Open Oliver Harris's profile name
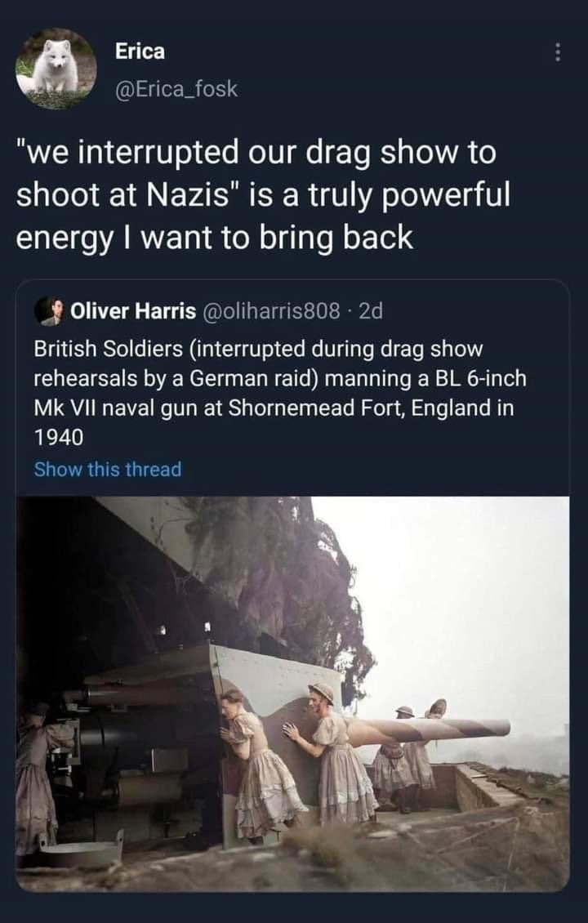Viewport: 588px width, 923px height. (133, 311)
